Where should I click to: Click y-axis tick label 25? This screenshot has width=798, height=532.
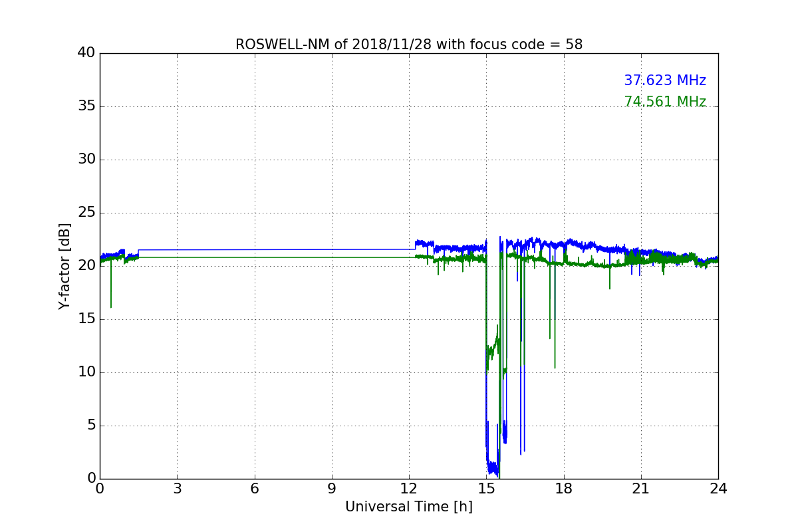coord(86,213)
